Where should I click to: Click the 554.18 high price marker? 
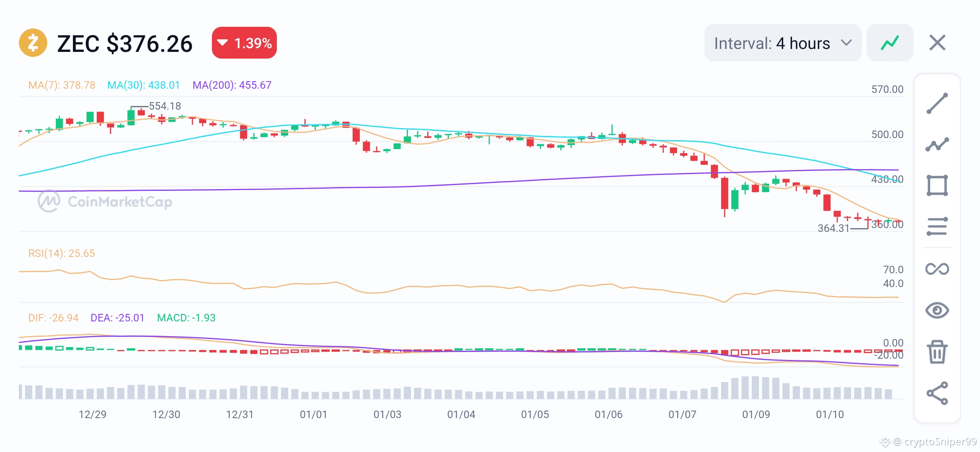point(165,106)
